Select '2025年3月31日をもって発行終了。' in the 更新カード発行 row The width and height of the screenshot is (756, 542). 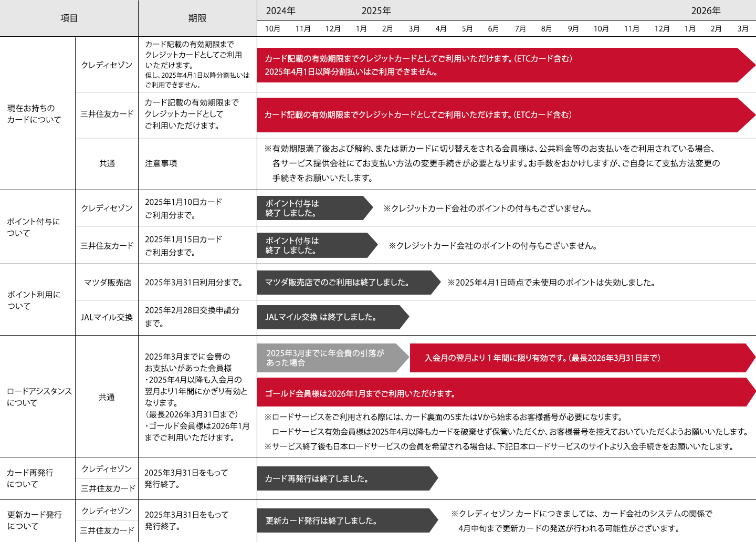point(186,520)
